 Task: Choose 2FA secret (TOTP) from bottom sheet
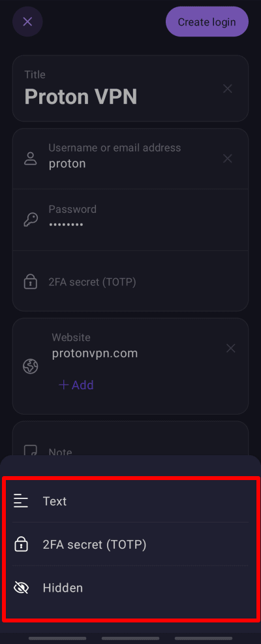pyautogui.click(x=130, y=545)
